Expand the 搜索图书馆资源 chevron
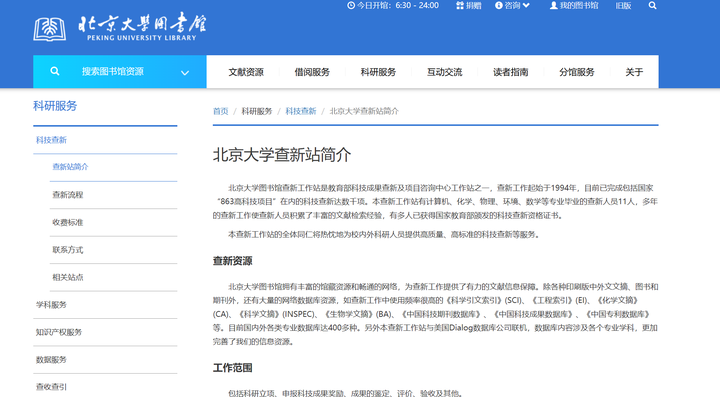 [x=185, y=73]
